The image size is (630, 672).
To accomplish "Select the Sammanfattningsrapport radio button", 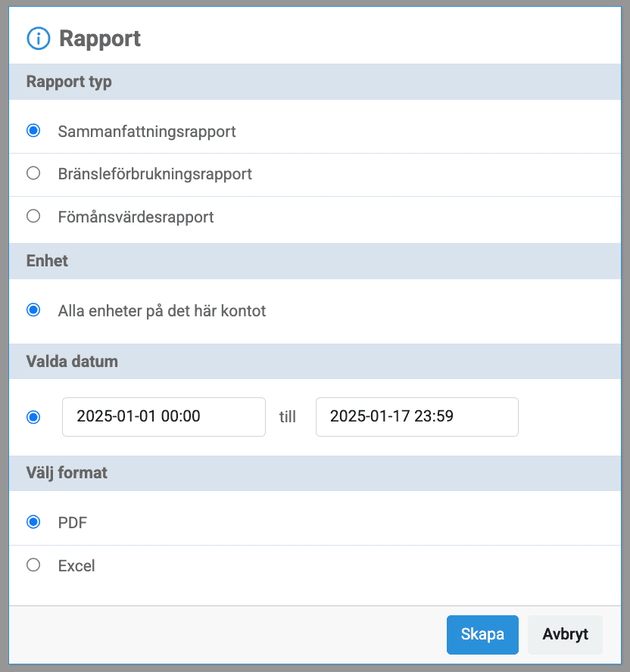I will tap(33, 131).
